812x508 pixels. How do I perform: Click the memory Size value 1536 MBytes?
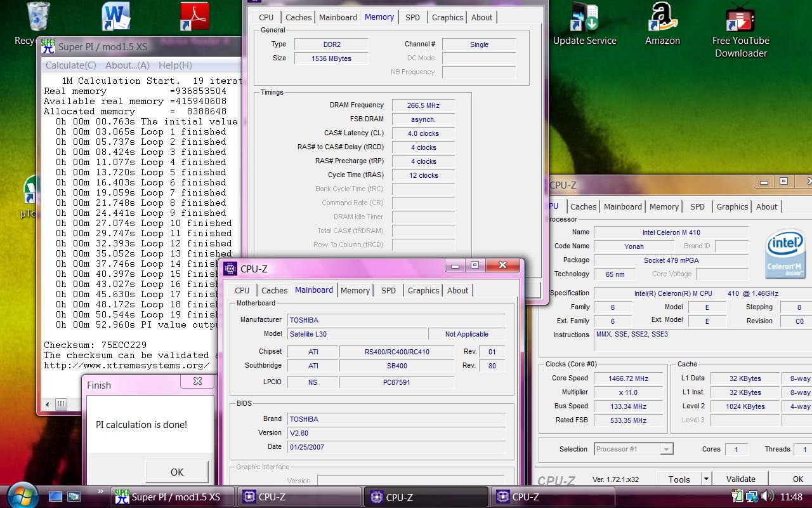tap(331, 58)
